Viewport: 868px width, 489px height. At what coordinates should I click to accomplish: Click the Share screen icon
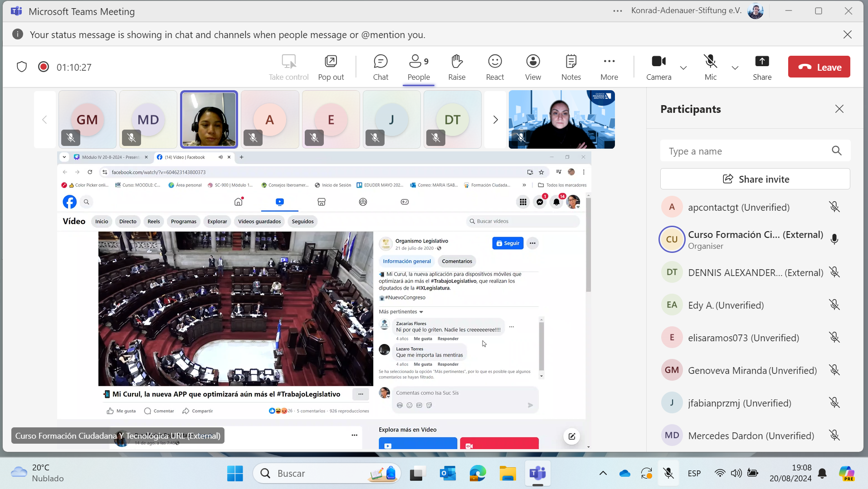761,67
